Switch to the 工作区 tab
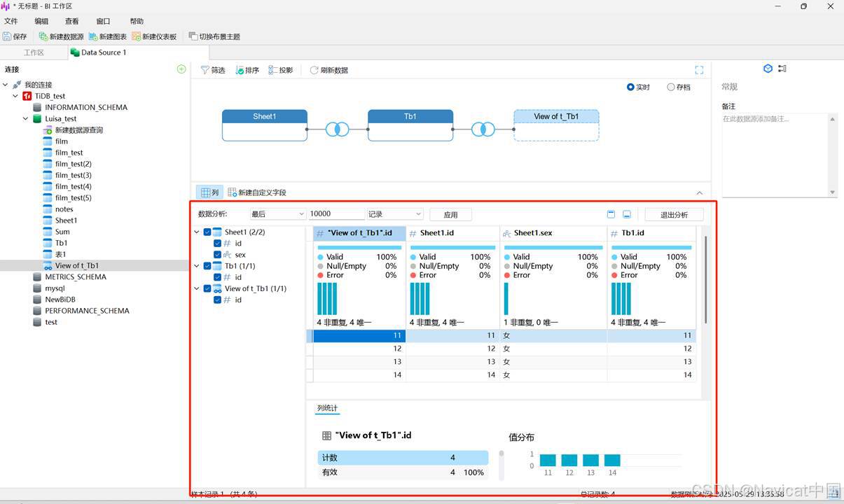 [x=34, y=52]
